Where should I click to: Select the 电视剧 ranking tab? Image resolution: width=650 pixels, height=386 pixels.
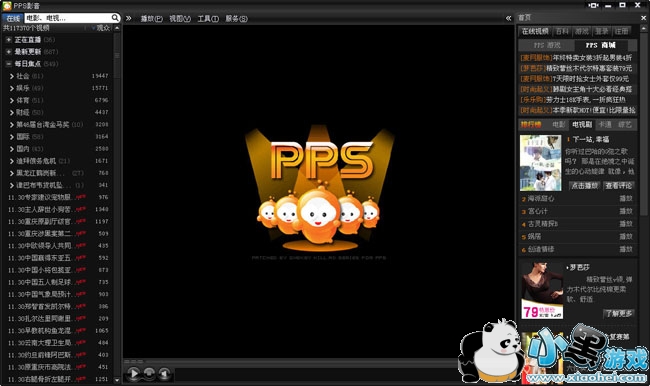(582, 124)
